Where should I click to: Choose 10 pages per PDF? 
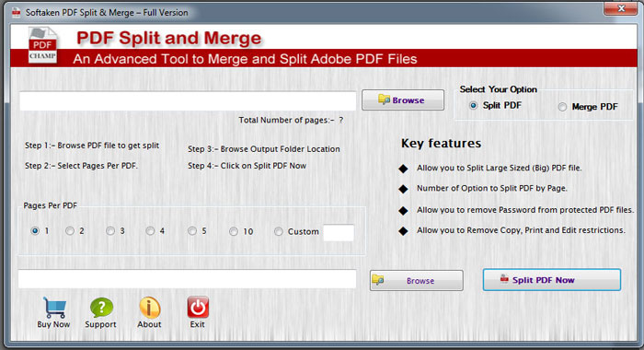pyautogui.click(x=234, y=231)
